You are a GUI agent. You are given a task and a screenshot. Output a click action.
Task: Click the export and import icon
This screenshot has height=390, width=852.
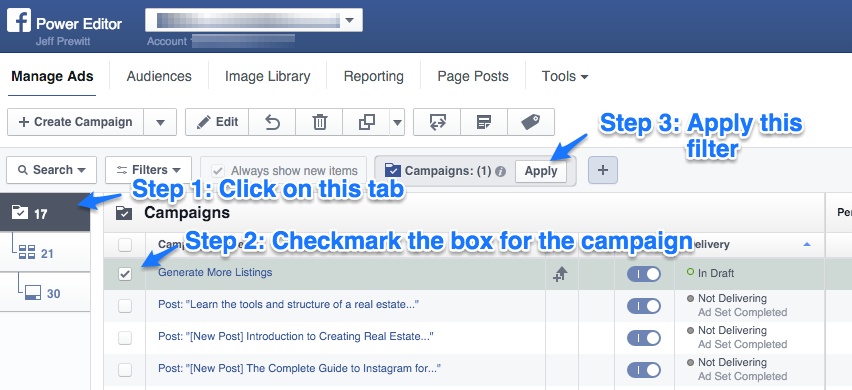(437, 122)
